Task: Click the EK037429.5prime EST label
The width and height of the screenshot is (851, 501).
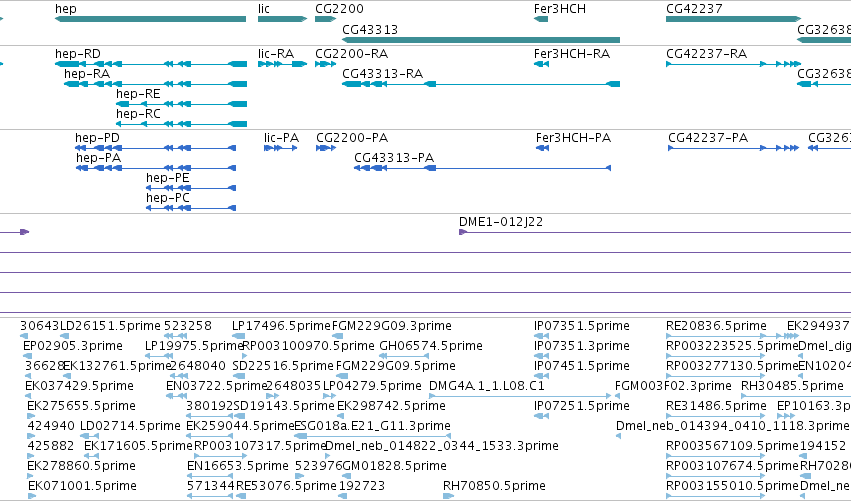Action: [79, 386]
